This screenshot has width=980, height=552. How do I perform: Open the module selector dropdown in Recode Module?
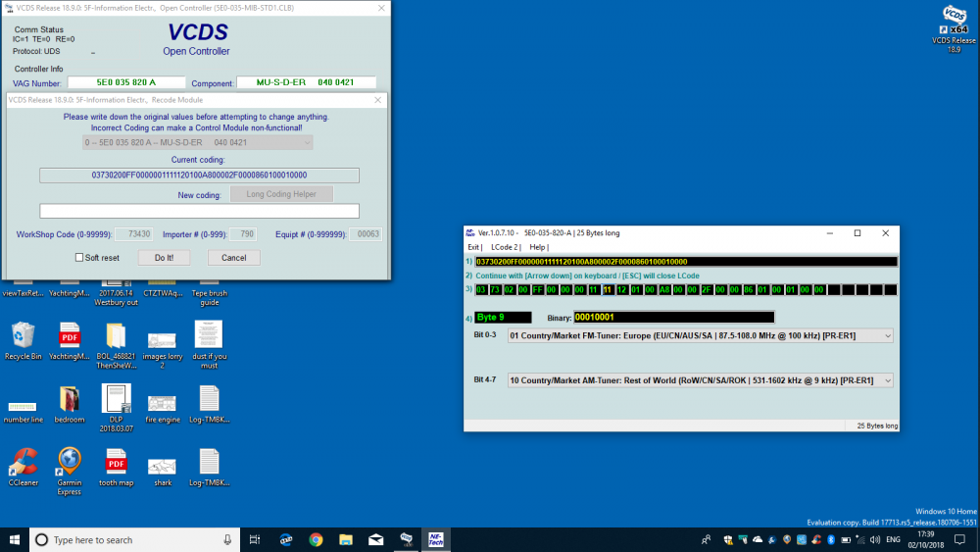198,142
